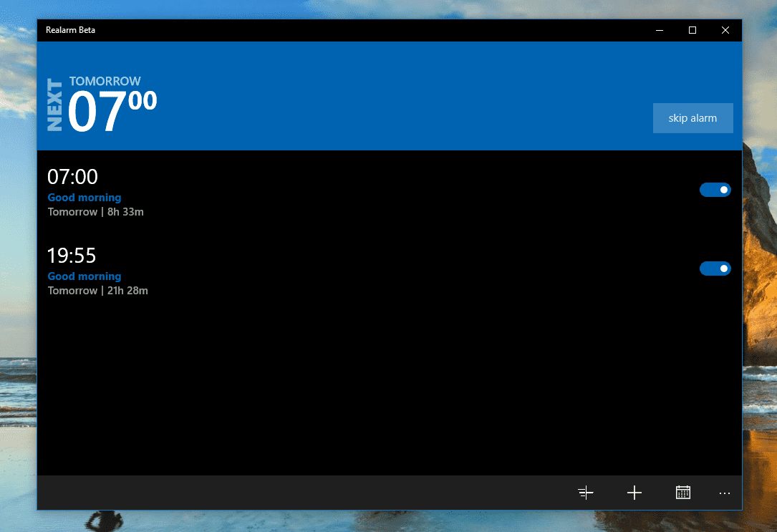Viewport: 777px width, 532px height.
Task: Maximize the Realarm Beta window
Action: point(692,30)
